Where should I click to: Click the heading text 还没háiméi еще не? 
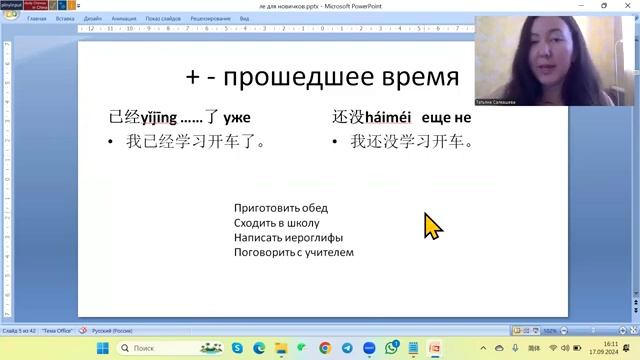(402, 117)
